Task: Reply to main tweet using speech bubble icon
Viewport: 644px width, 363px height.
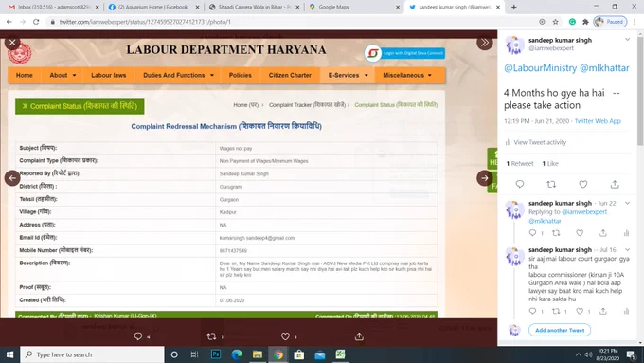Action: click(x=520, y=184)
